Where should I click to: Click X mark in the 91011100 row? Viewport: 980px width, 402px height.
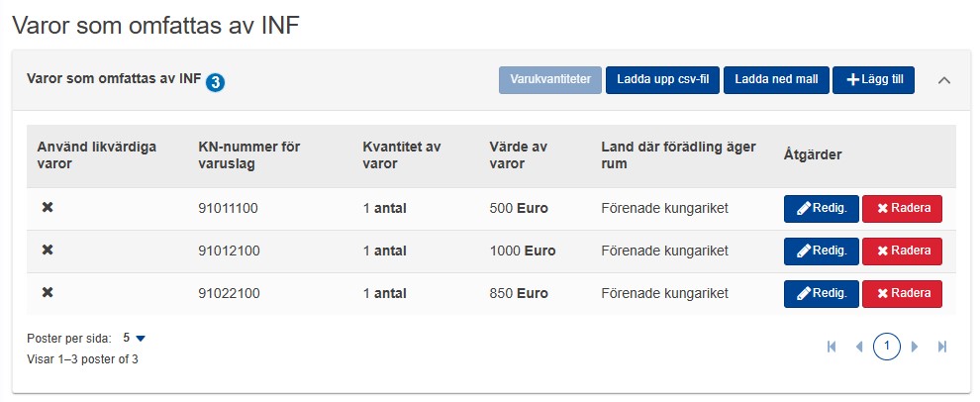pyautogui.click(x=48, y=208)
